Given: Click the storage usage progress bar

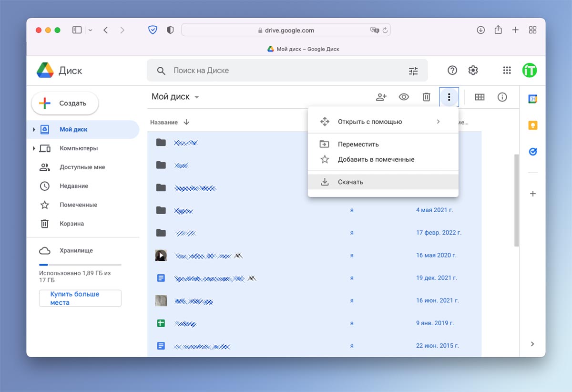Looking at the screenshot, I should pos(80,264).
